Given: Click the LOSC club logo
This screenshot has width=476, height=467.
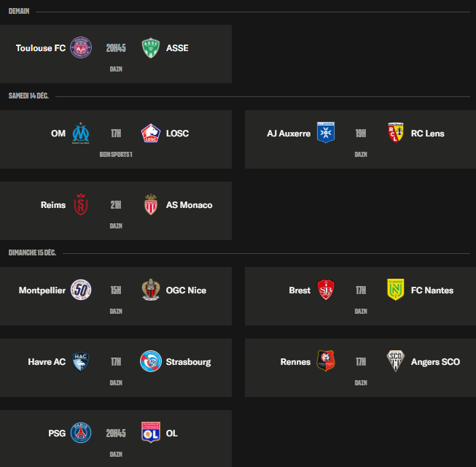Looking at the screenshot, I should [x=151, y=133].
